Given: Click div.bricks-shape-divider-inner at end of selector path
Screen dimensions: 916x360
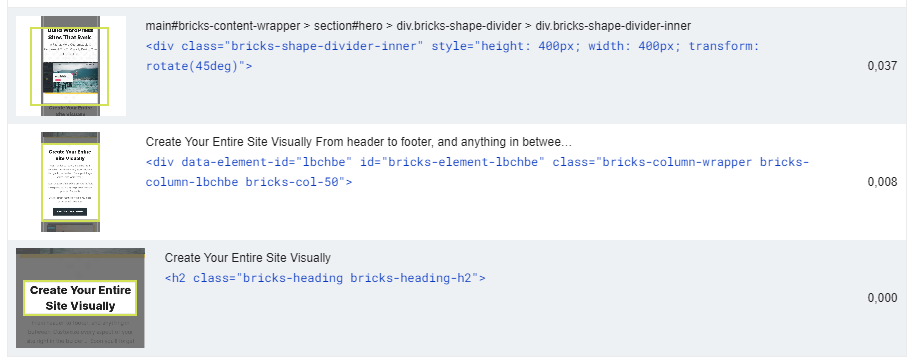Looking at the screenshot, I should click(613, 26).
